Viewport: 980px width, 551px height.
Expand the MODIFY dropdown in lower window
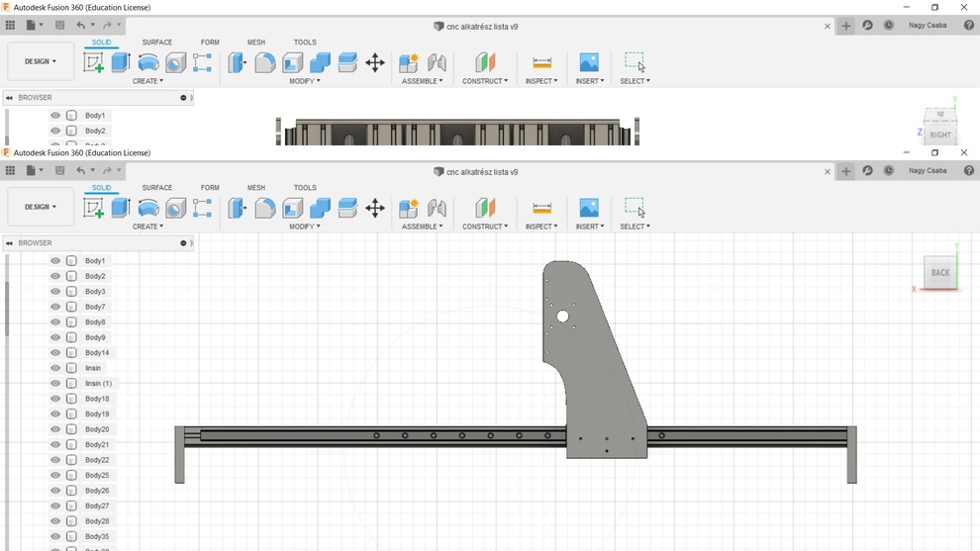click(x=304, y=227)
